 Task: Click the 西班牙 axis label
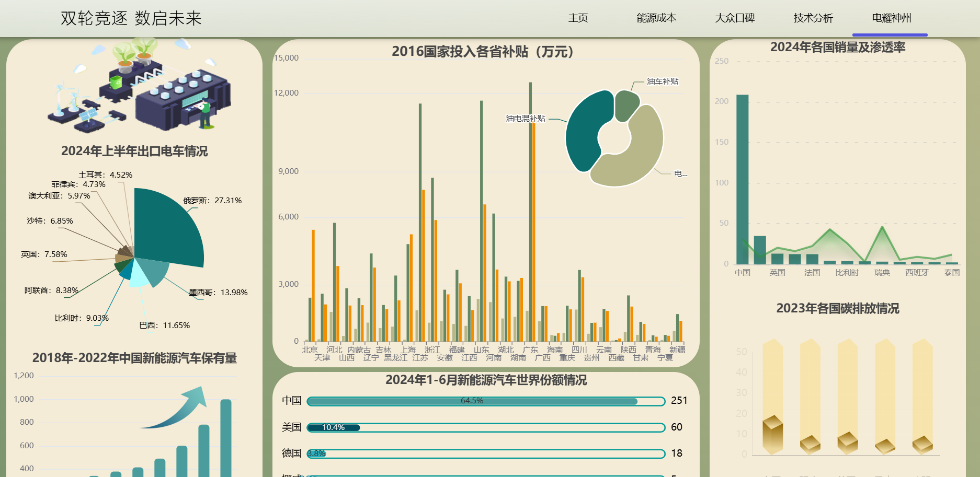(x=917, y=273)
